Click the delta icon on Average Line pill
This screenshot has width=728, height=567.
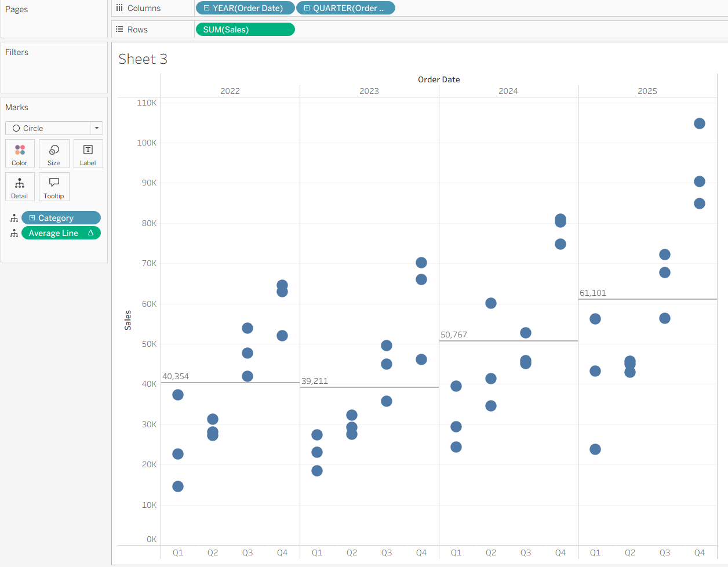[91, 233]
